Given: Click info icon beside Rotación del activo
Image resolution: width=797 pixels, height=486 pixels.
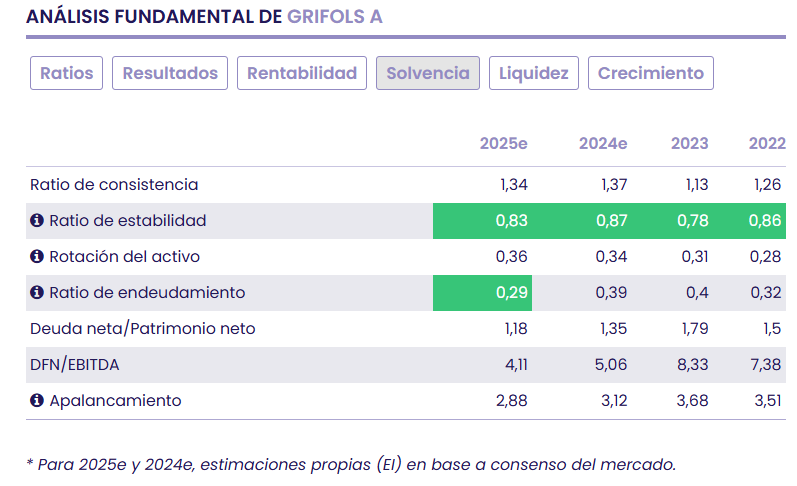Looking at the screenshot, I should click(37, 257).
